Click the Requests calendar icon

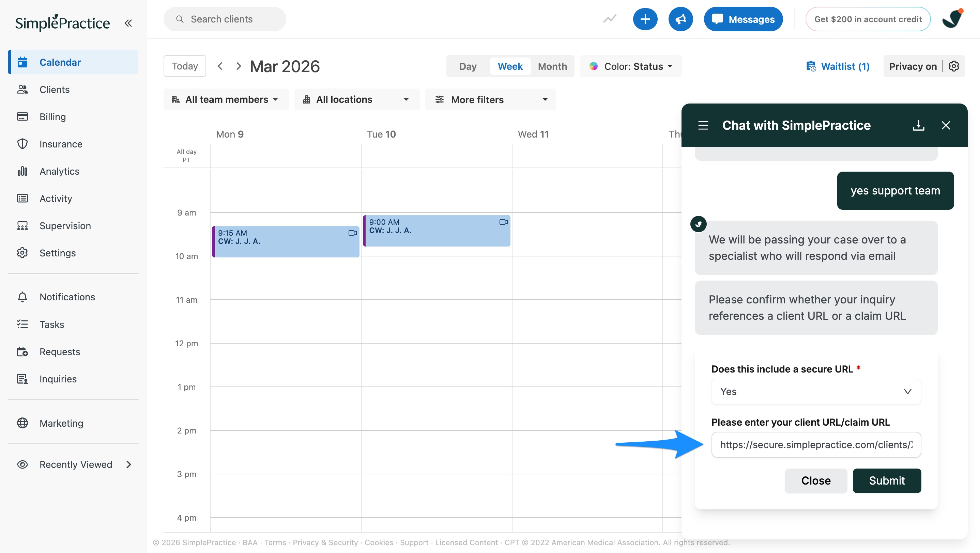(22, 351)
